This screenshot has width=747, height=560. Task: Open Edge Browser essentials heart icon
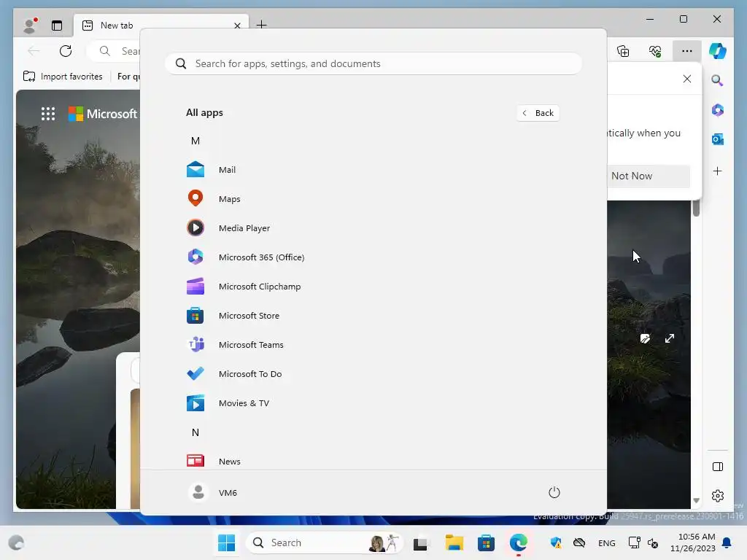(655, 51)
